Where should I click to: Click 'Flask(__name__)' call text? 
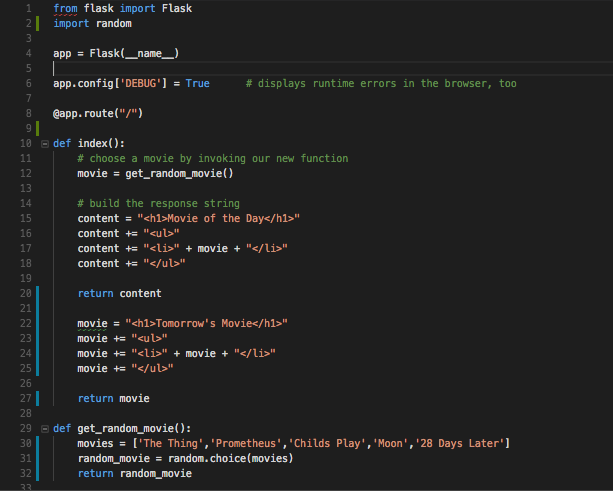point(134,54)
